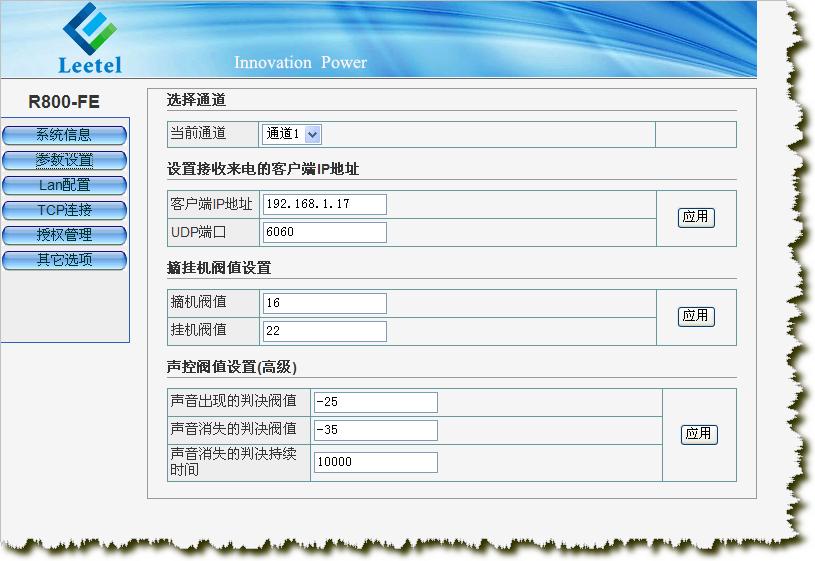Focus the 声音消失的判决阀值 input
The width and height of the screenshot is (815, 561).
point(375,430)
